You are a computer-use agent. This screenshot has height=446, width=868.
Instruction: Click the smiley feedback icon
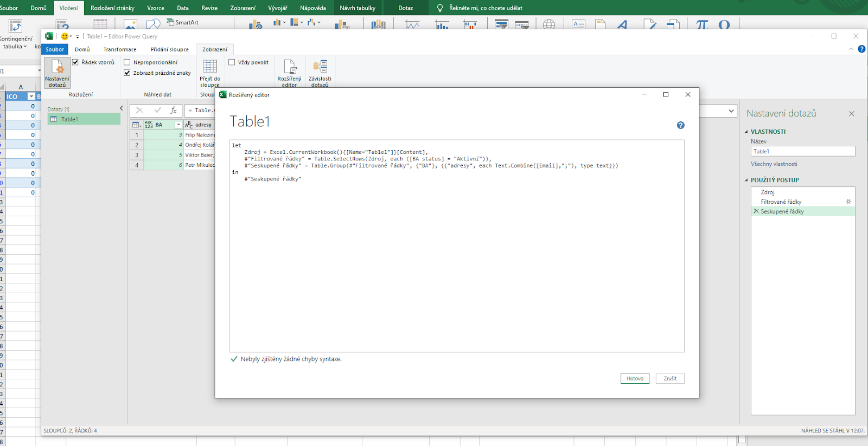(65, 36)
